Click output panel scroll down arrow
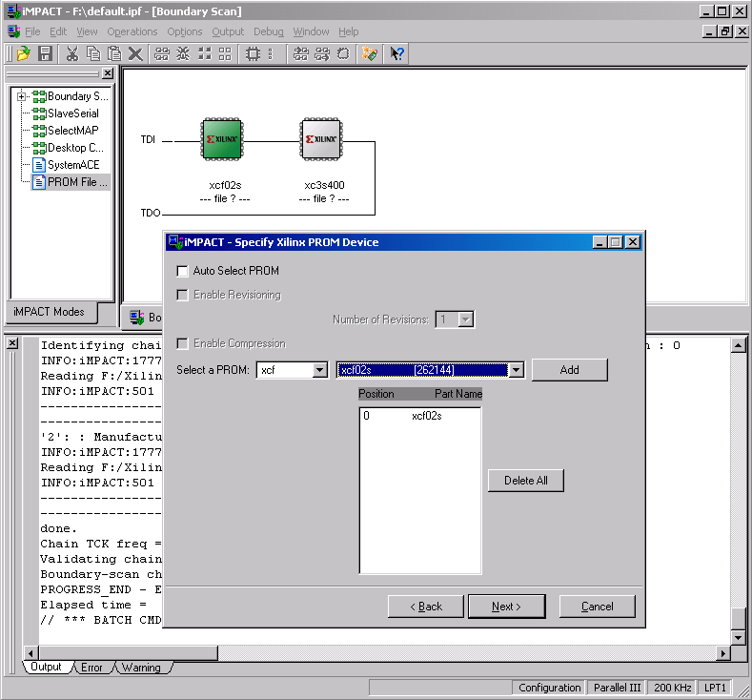This screenshot has width=752, height=700. (738, 638)
